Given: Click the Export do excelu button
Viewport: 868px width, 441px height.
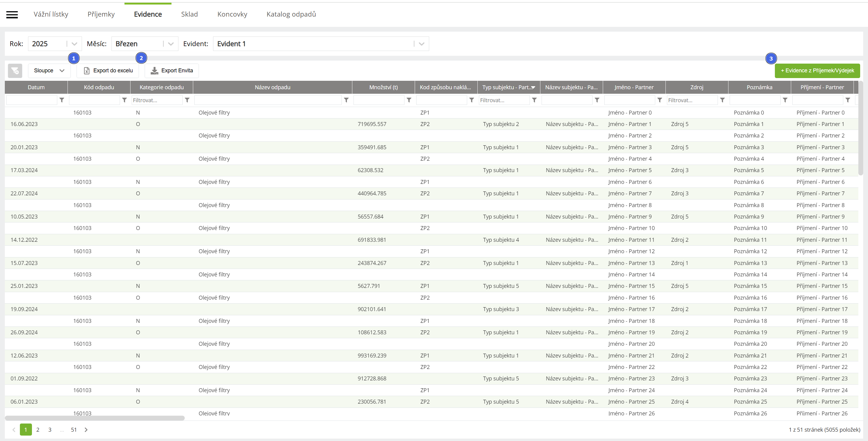Looking at the screenshot, I should 108,71.
